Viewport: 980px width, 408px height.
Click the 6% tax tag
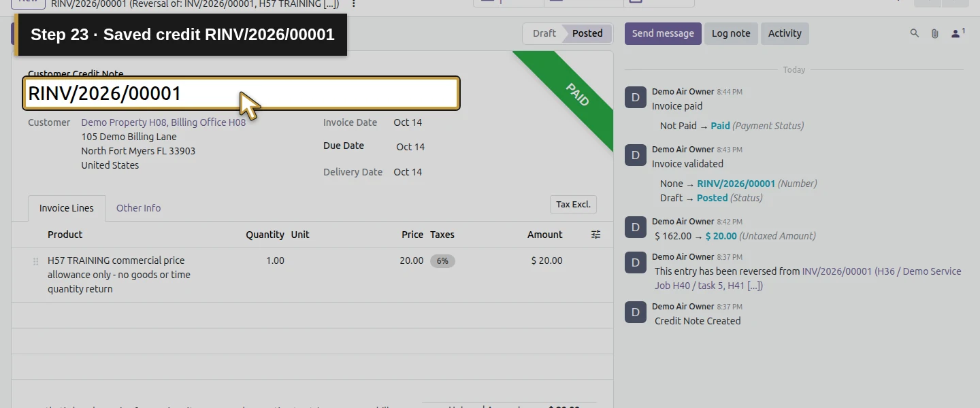click(x=442, y=261)
